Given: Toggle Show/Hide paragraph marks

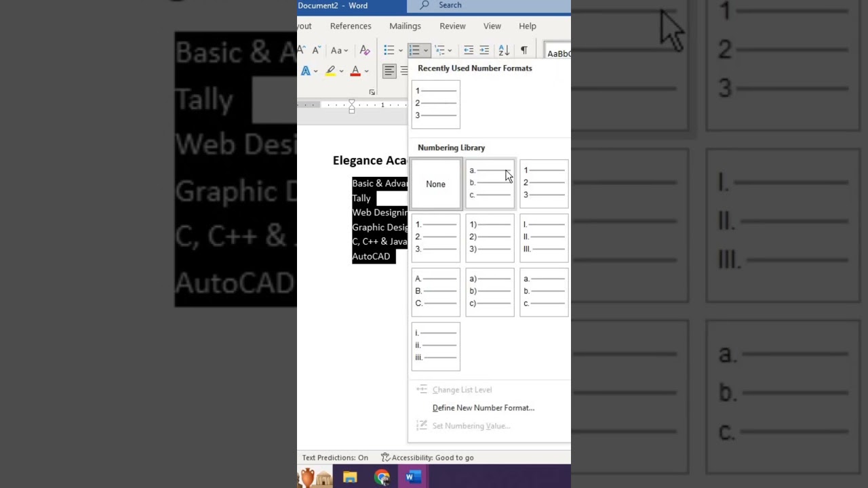Looking at the screenshot, I should pyautogui.click(x=524, y=50).
